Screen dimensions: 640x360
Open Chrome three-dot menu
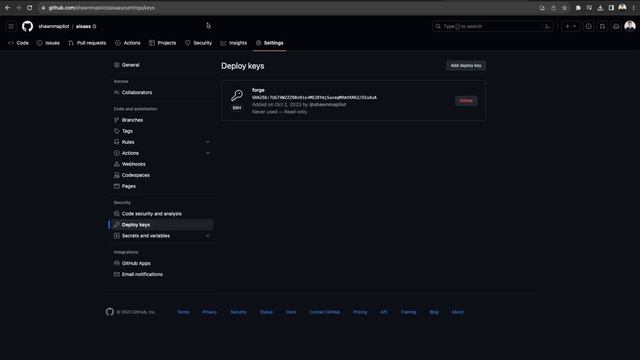[x=633, y=7]
